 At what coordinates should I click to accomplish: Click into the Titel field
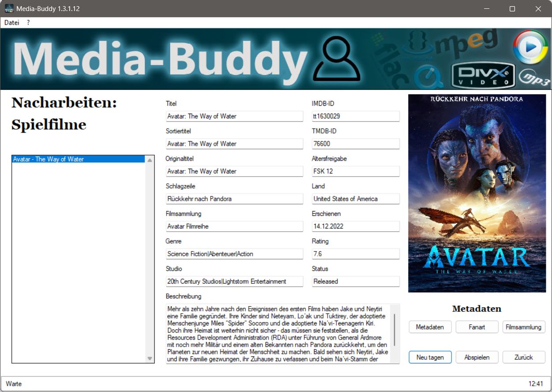point(235,116)
